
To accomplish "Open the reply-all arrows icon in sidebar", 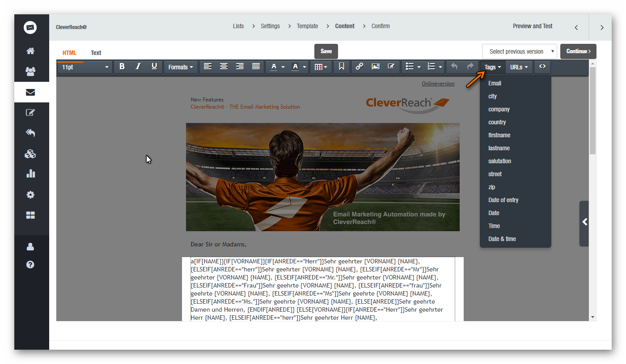I will pos(30,133).
